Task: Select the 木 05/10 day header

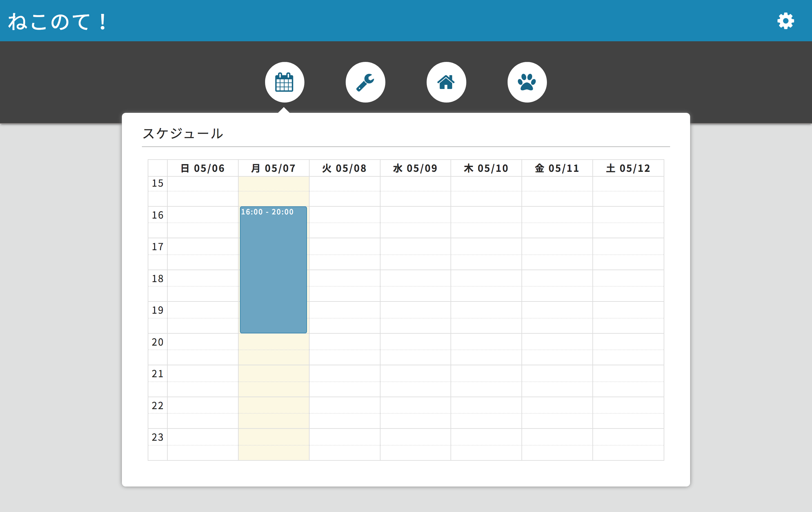Action: tap(486, 168)
